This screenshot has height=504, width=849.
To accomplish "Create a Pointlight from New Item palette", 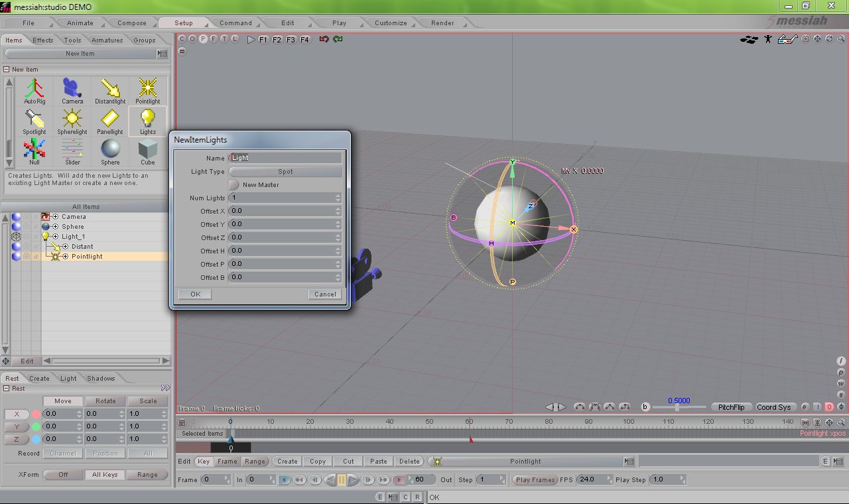I will pyautogui.click(x=148, y=91).
